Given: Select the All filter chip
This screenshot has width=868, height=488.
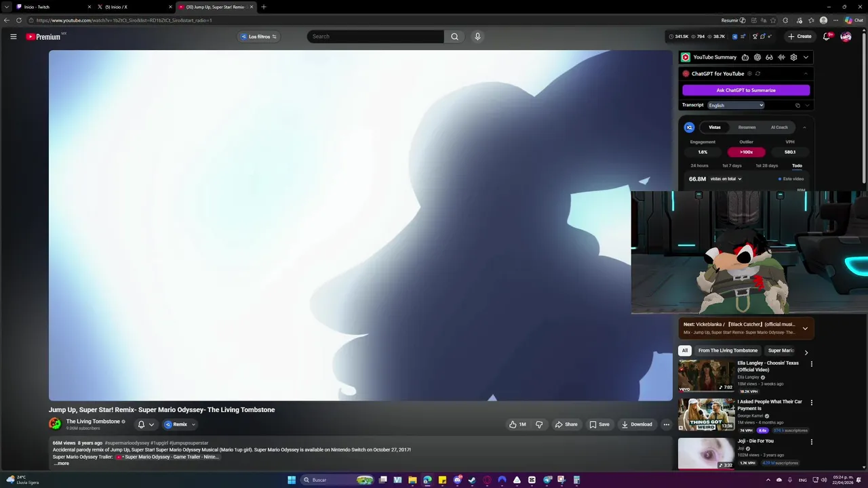Looking at the screenshot, I should tap(685, 350).
